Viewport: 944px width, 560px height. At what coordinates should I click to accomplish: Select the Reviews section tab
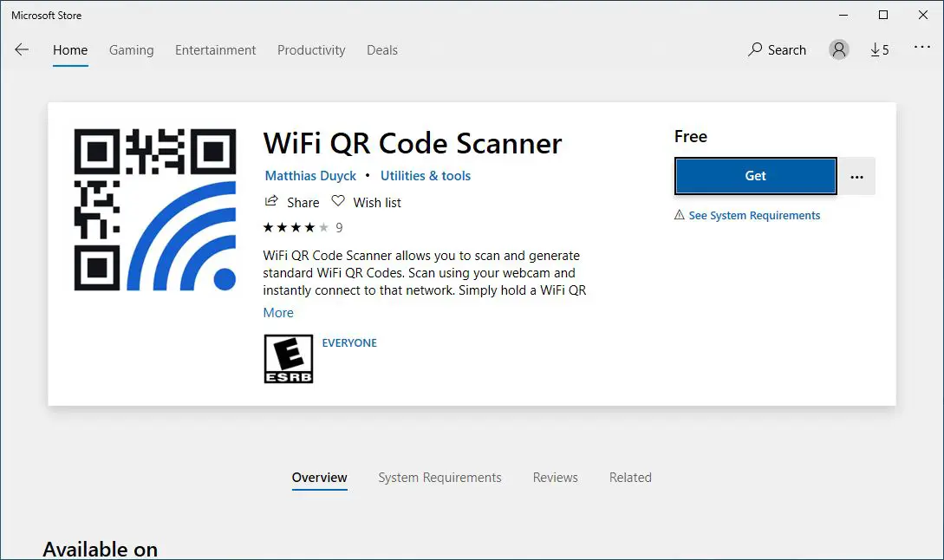(x=555, y=478)
